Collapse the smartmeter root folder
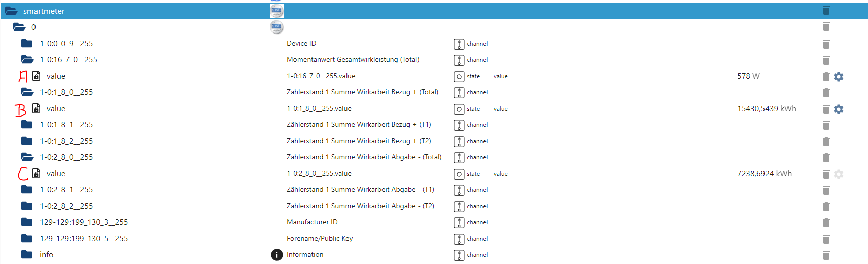This screenshot has width=868, height=264. tap(11, 11)
